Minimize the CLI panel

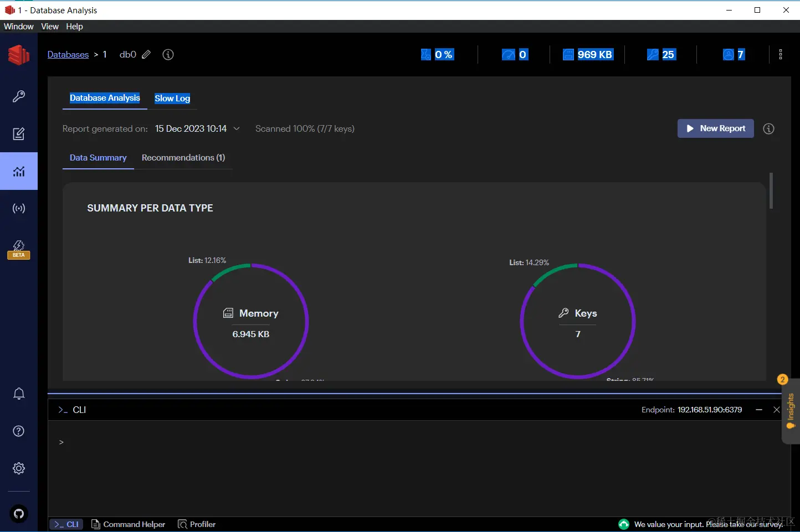(x=759, y=410)
